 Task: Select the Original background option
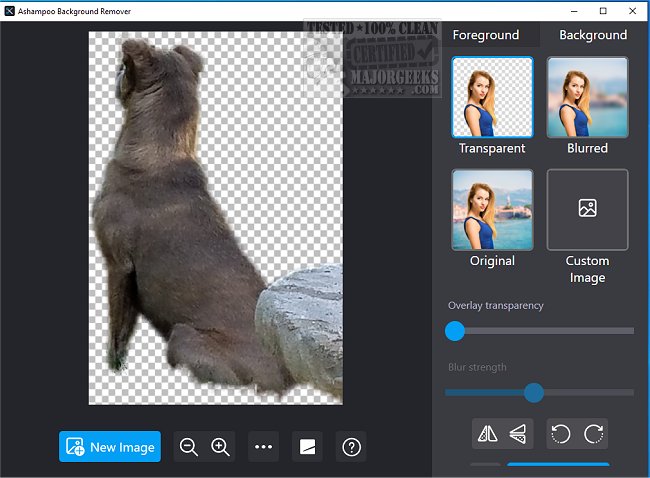tap(492, 209)
